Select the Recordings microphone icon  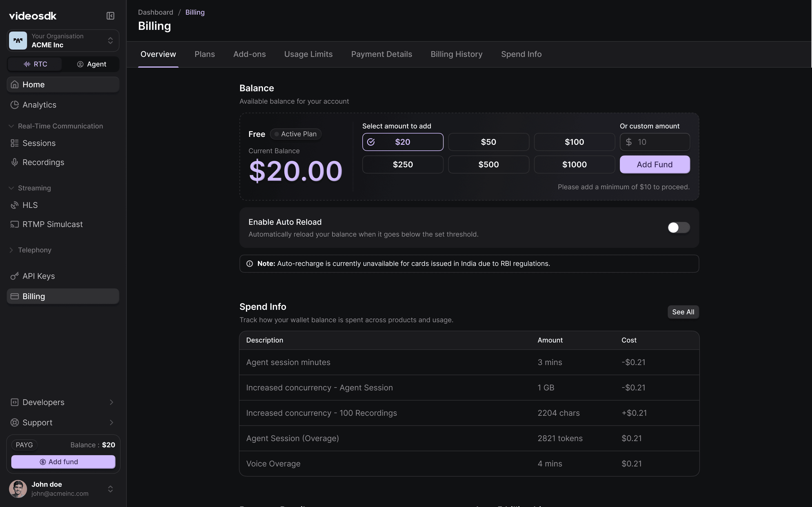[14, 162]
